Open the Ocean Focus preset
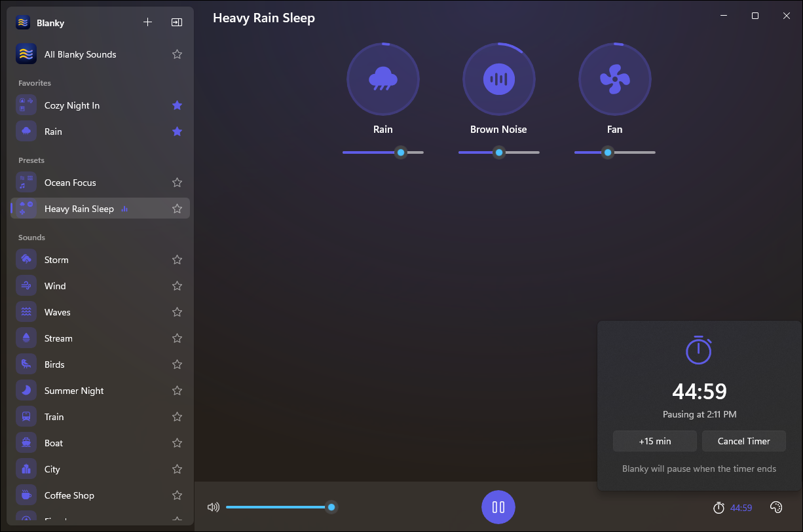Image resolution: width=803 pixels, height=532 pixels. [x=100, y=183]
